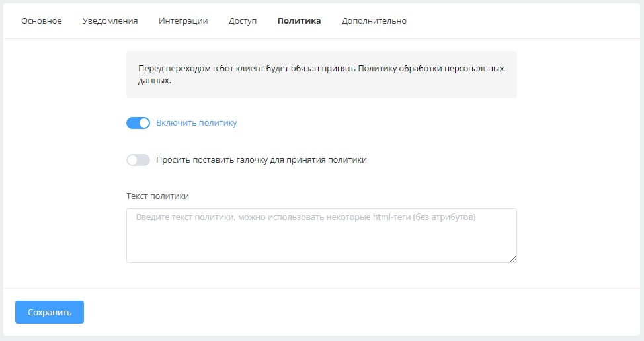Click the blue Включить политику label text
644x341 pixels.
[x=196, y=123]
